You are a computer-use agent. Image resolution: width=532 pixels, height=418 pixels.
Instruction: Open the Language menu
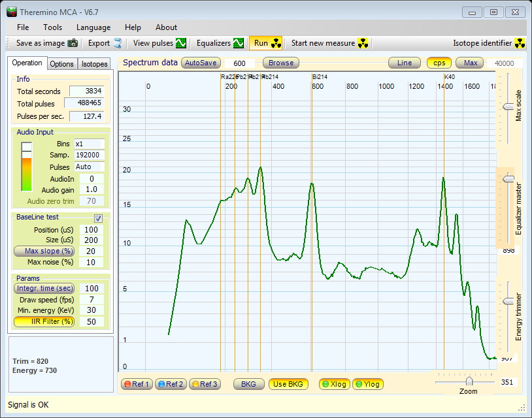[x=93, y=27]
